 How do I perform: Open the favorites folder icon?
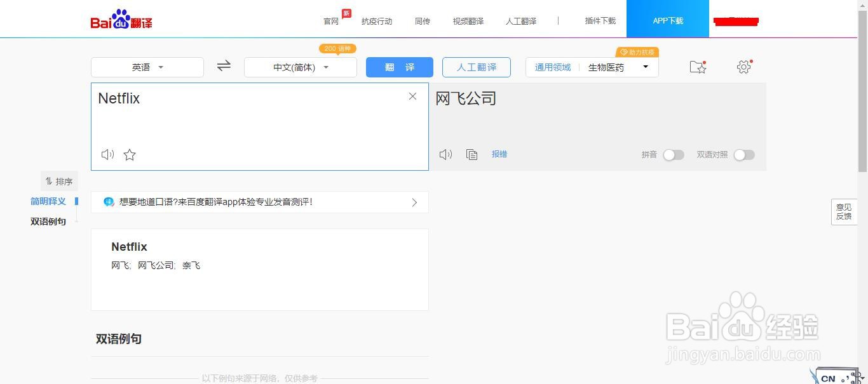point(698,67)
